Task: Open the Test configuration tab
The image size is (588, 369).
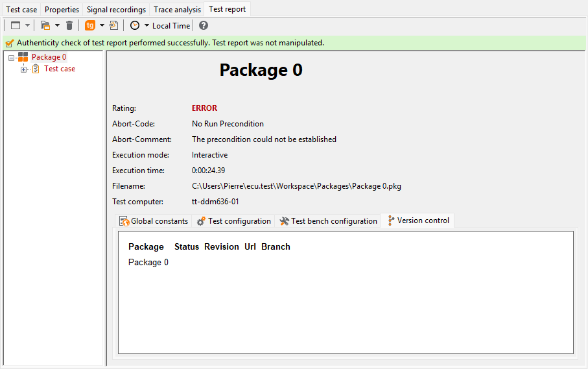Action: [x=233, y=221]
